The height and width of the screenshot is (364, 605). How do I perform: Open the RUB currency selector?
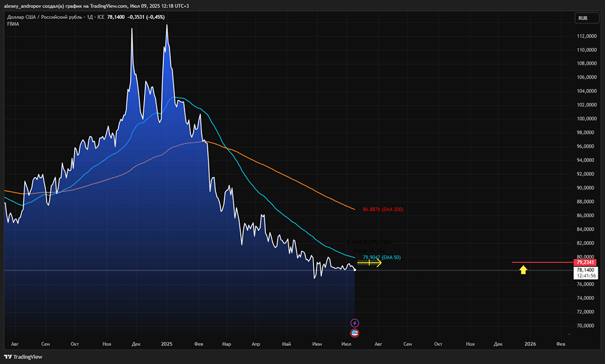pyautogui.click(x=587, y=18)
